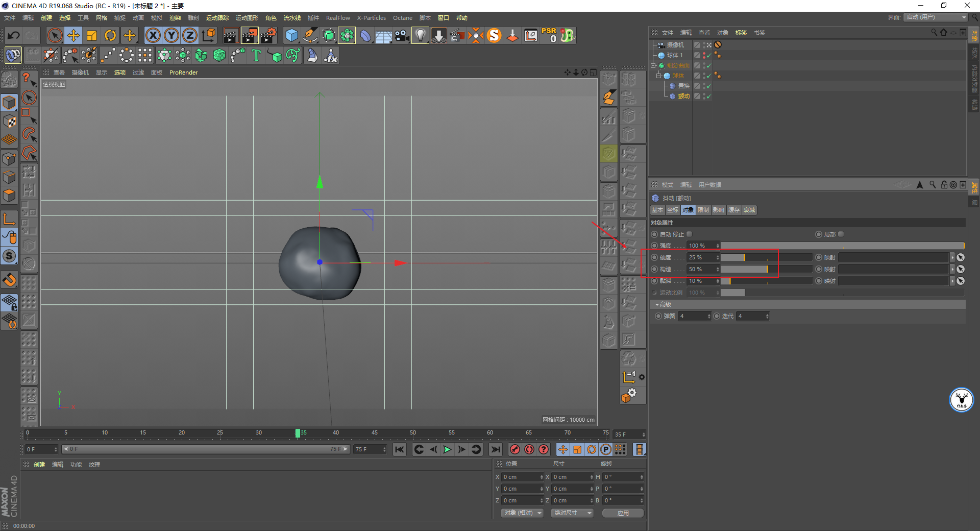This screenshot has width=980, height=531.
Task: Toggle enable checkmark for 置换 object
Action: point(708,86)
